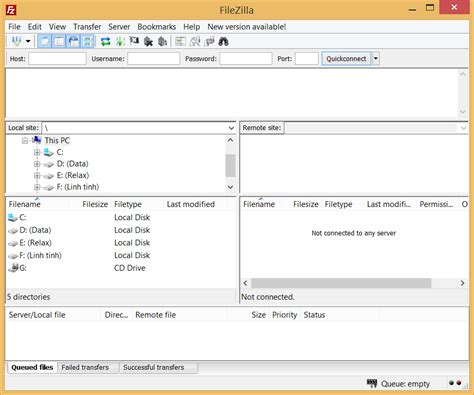Select D: (Data) row in file list

pyautogui.click(x=120, y=230)
